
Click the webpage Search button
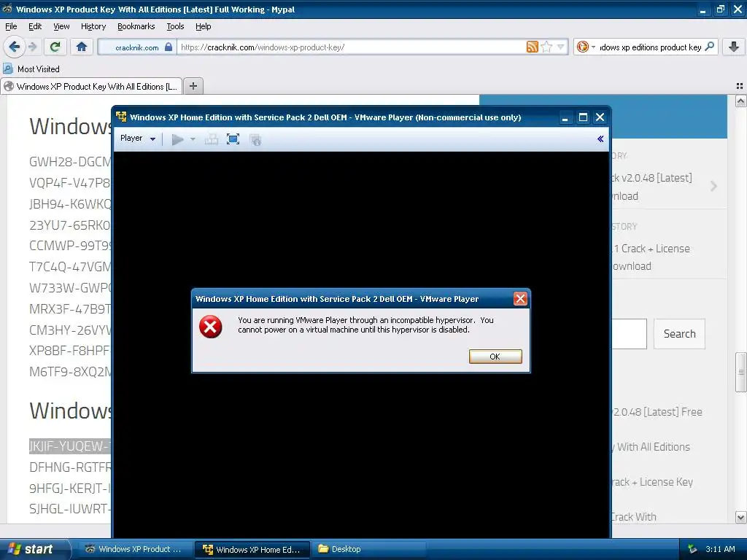coord(679,334)
